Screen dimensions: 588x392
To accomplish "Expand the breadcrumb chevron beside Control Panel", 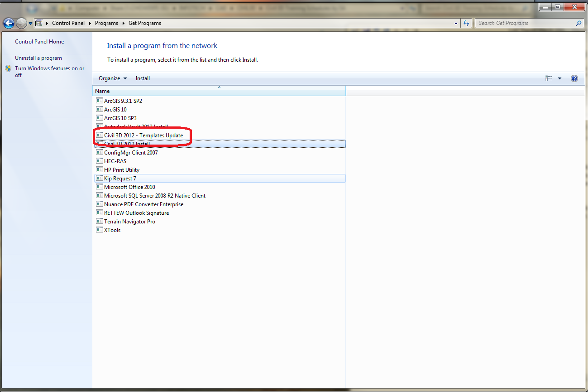I will click(90, 23).
